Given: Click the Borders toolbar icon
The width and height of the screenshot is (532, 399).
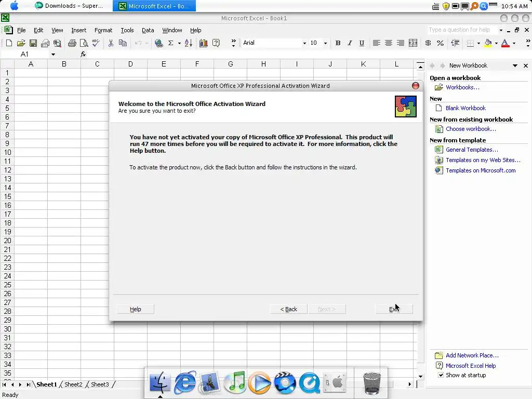Looking at the screenshot, I should click(x=470, y=43).
